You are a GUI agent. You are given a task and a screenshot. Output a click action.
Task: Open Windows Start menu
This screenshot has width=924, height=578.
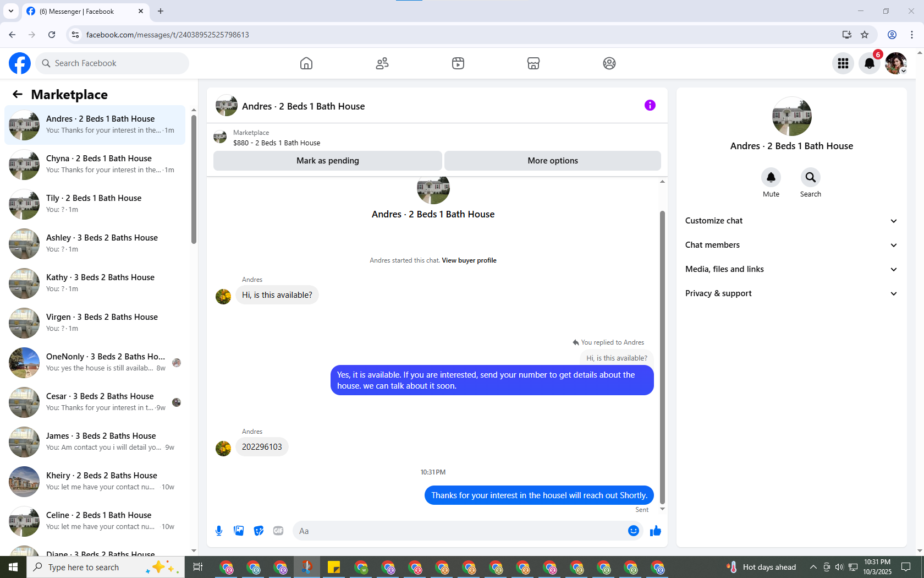[13, 567]
